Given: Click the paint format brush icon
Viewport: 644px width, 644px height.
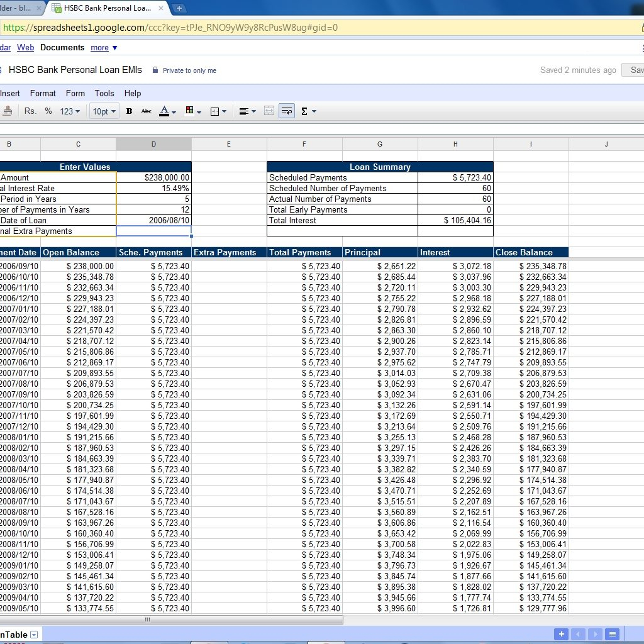Looking at the screenshot, I should click(x=8, y=111).
